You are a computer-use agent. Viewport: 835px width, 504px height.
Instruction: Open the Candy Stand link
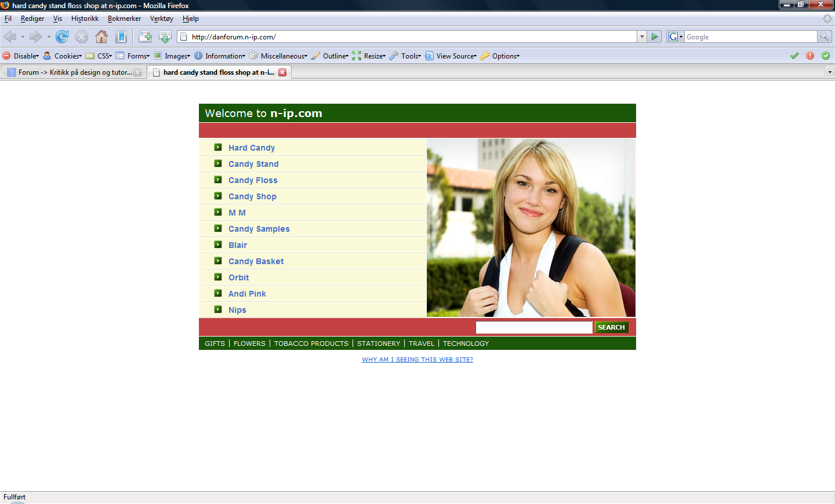pos(253,164)
